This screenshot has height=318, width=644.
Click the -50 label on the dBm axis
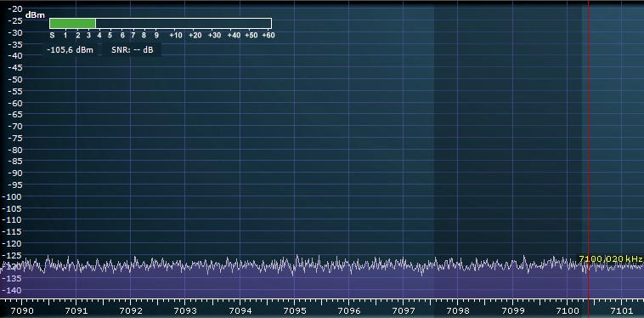pos(15,79)
